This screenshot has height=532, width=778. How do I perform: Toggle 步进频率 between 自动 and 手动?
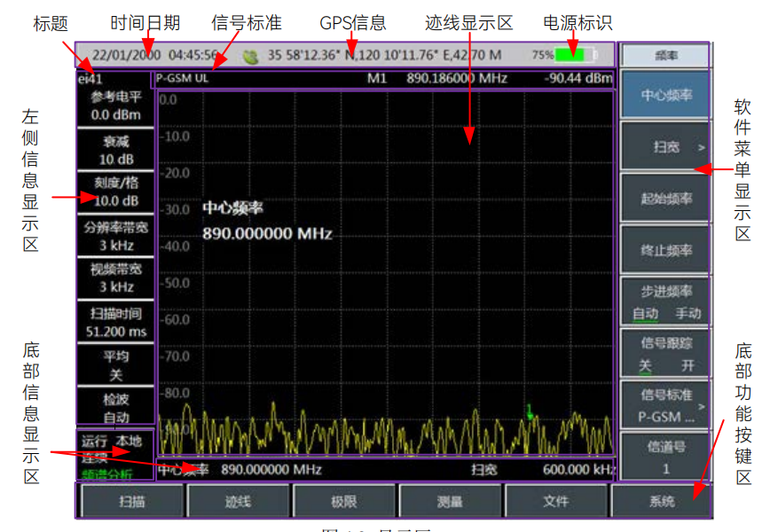665,302
